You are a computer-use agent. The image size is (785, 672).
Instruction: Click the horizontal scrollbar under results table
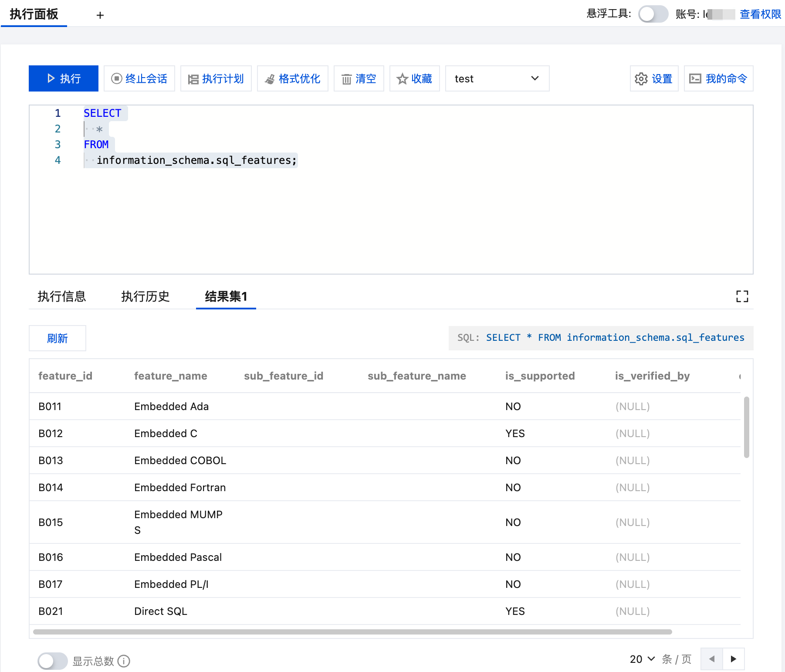coord(352,631)
